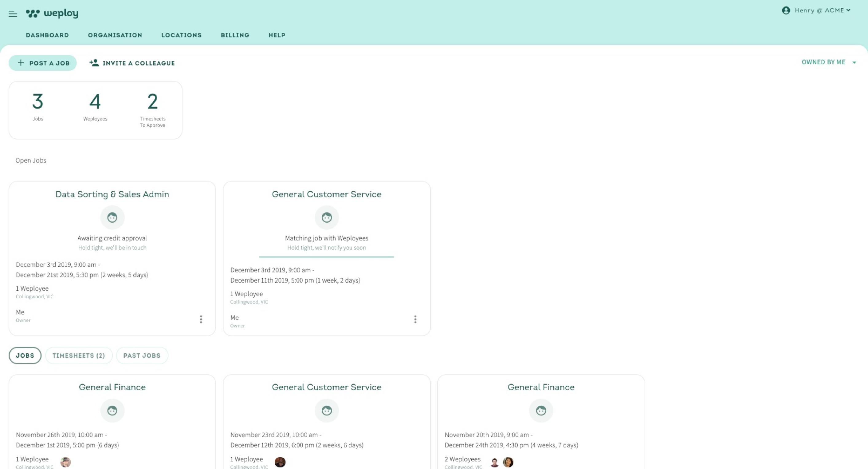Click Hold tight, we'll be in touch text
The height and width of the screenshot is (469, 868).
(x=112, y=248)
